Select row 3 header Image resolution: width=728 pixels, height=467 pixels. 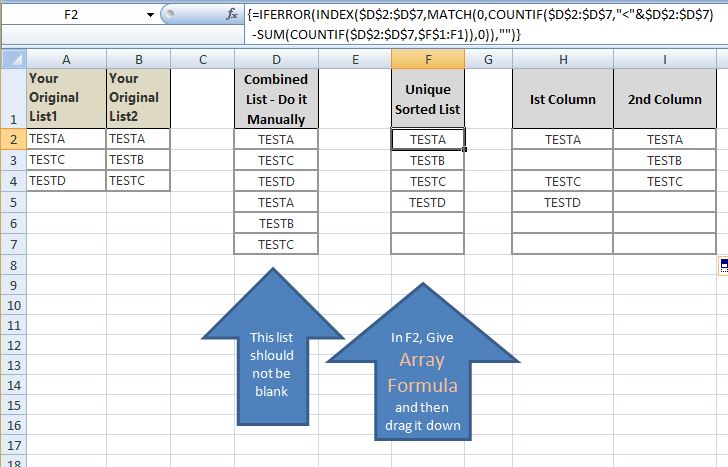(x=14, y=160)
